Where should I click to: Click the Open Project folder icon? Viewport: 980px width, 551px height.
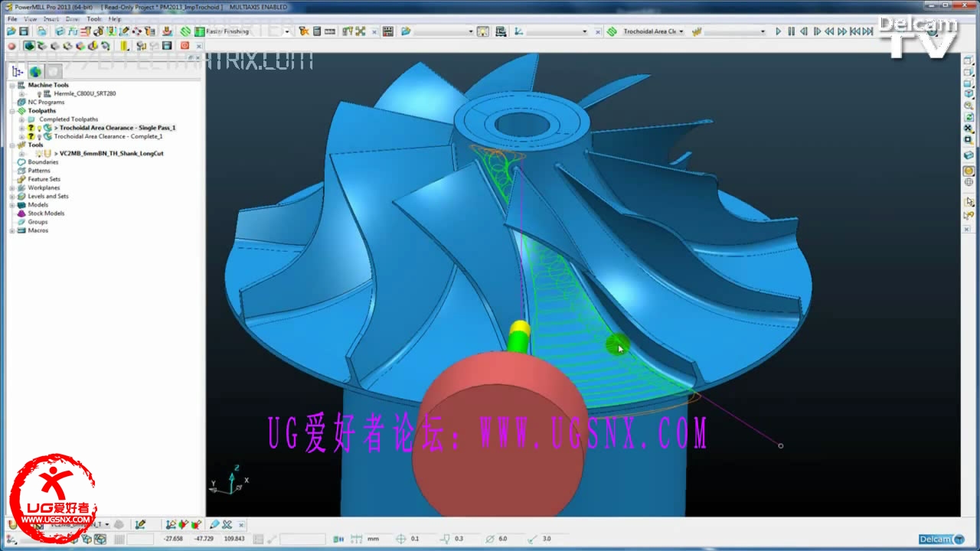(11, 31)
